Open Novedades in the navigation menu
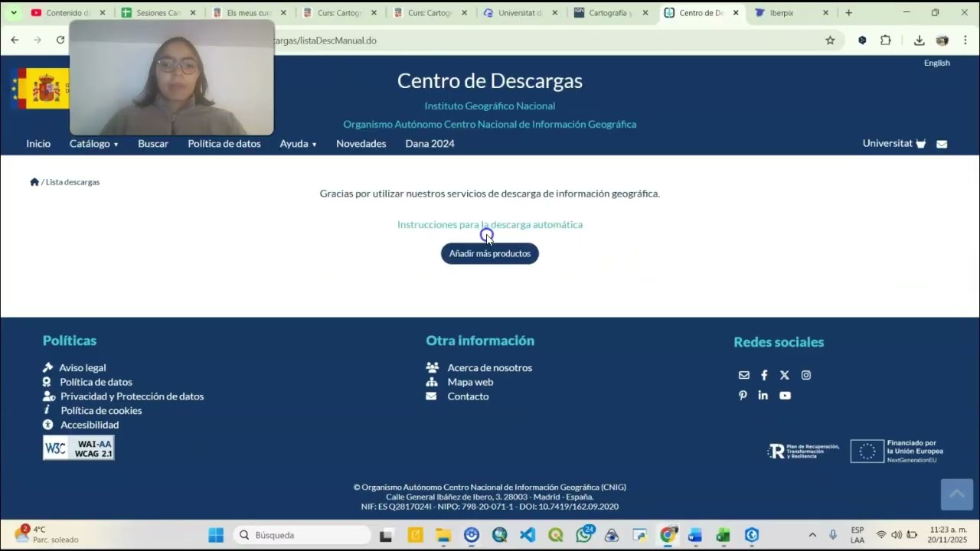This screenshot has height=551, width=980. 361,144
